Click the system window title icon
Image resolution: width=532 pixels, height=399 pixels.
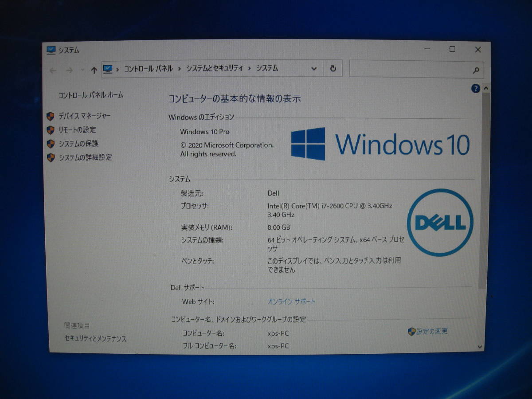coord(51,50)
